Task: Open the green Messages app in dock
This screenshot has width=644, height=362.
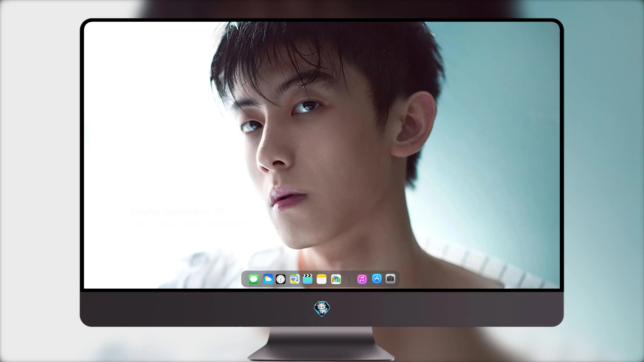Action: click(x=254, y=279)
